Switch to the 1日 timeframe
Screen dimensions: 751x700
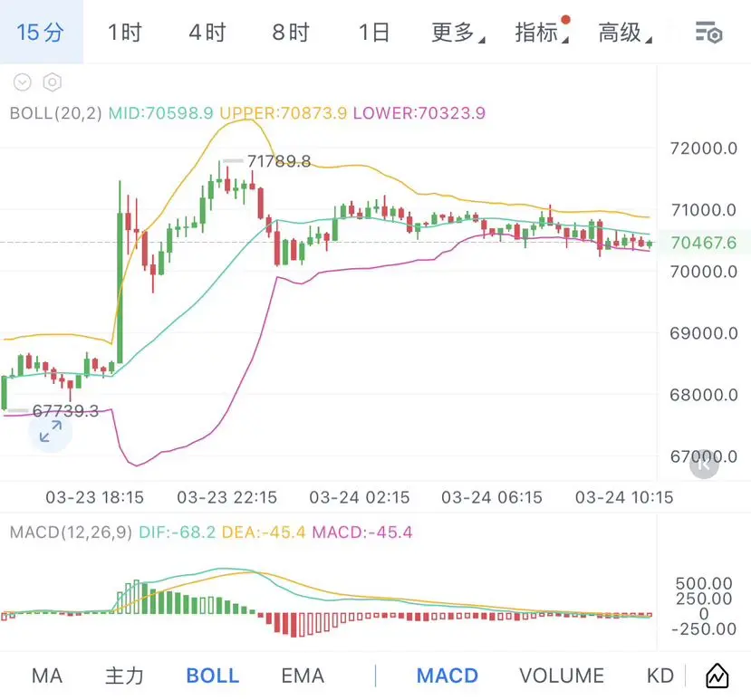click(374, 33)
